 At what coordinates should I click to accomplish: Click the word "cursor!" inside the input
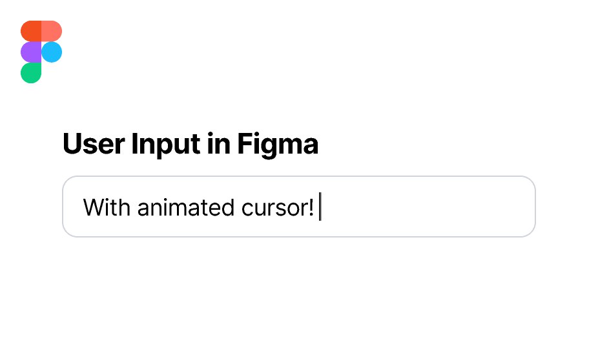coord(278,208)
